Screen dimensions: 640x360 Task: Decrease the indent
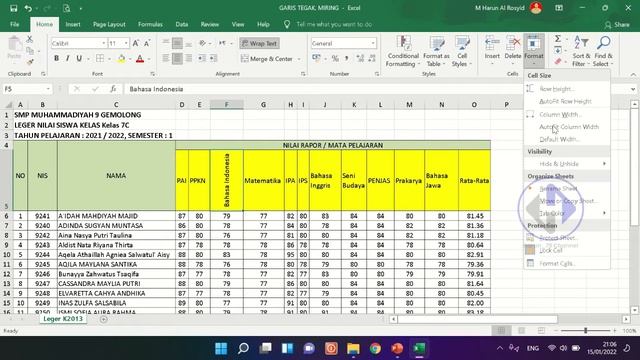[x=202, y=59]
